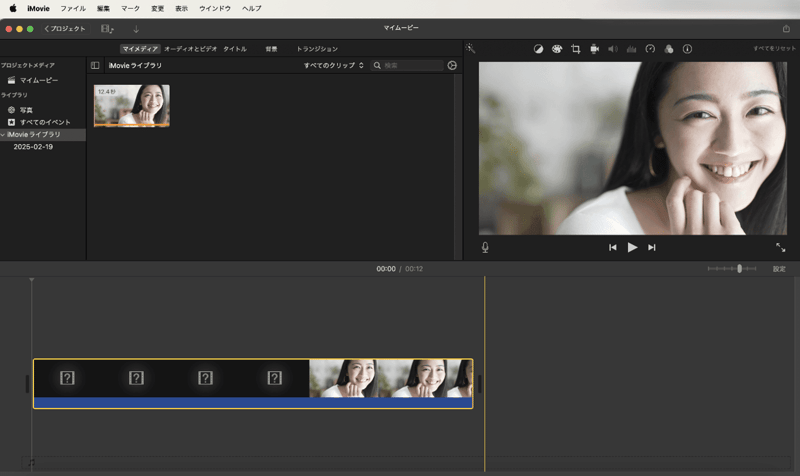Viewport: 800px width, 476px height.
Task: Open the timeline 設定 settings popup
Action: (779, 269)
